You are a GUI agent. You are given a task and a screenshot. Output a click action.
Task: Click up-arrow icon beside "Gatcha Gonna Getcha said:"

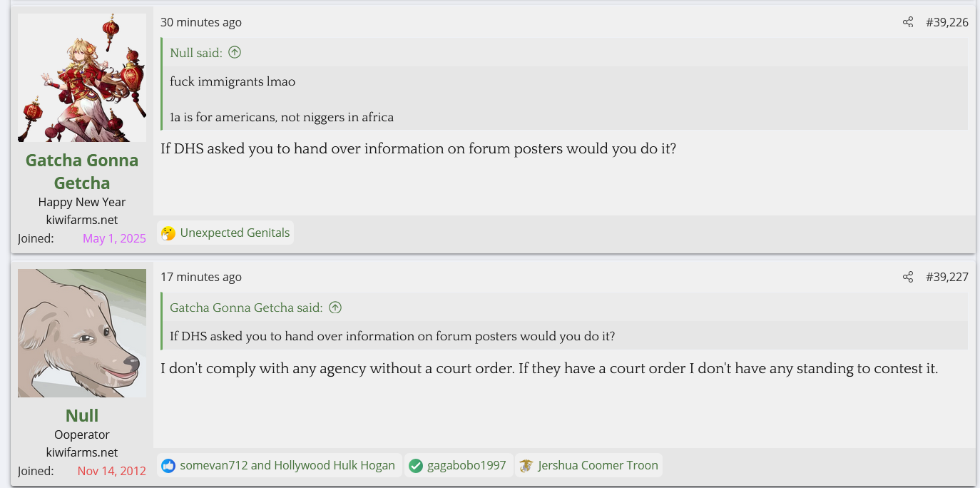tap(335, 307)
